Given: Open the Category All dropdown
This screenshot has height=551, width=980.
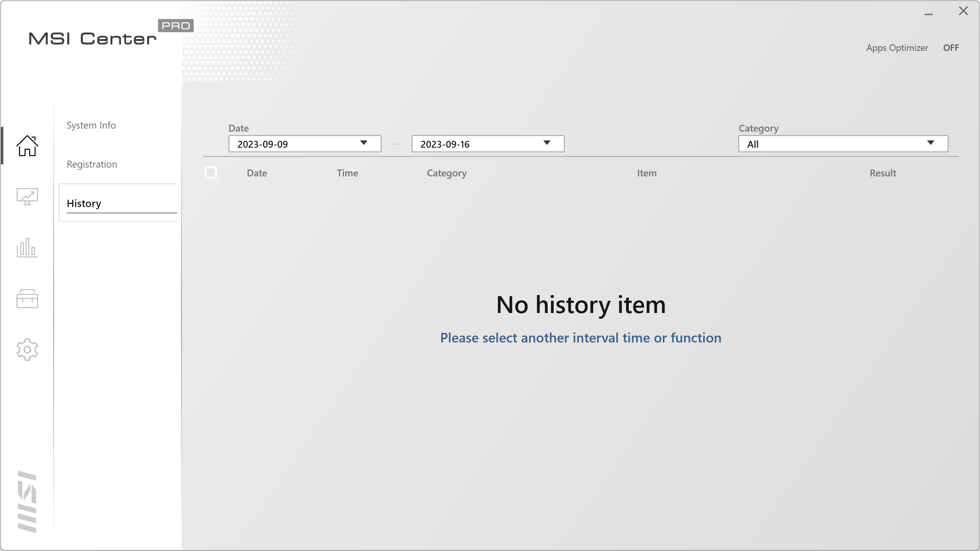Looking at the screenshot, I should (x=843, y=144).
